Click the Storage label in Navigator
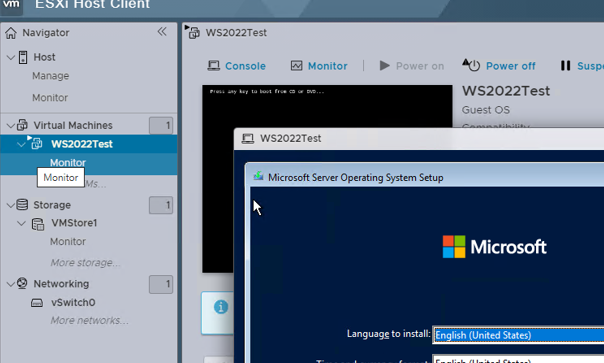 [x=52, y=205]
